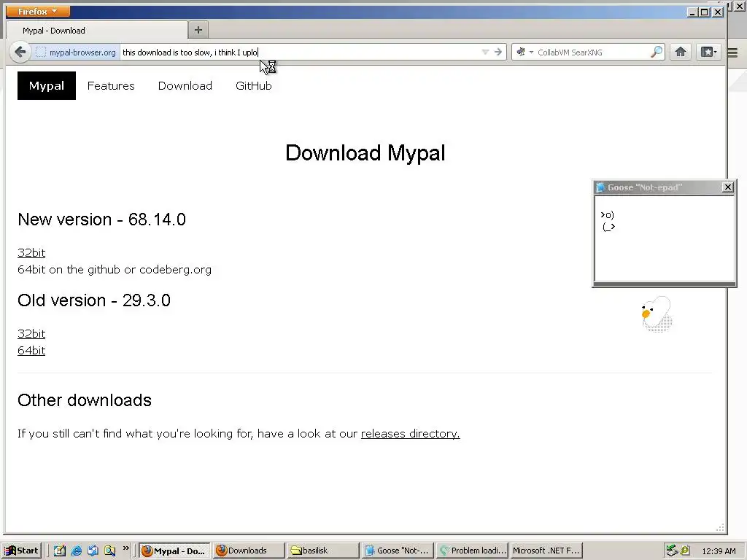Screen dimensions: 747x560
Task: Click the fourth quick launch search icon
Action: coord(109,551)
